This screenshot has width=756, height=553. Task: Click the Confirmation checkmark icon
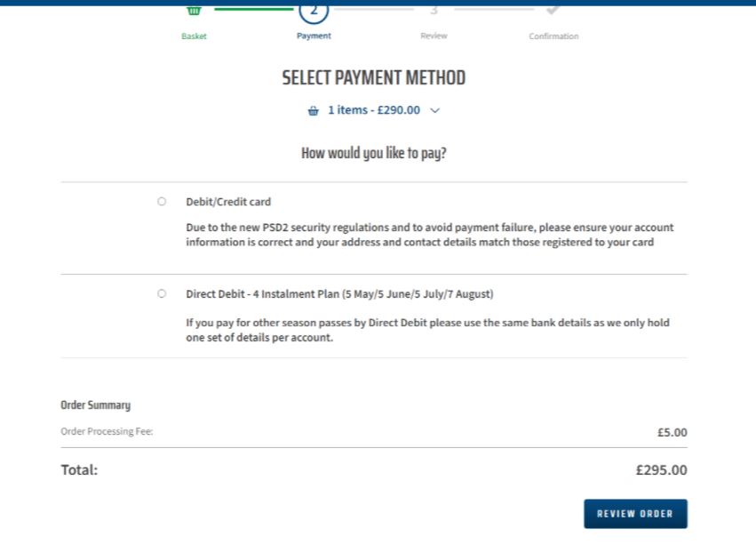[x=553, y=10]
